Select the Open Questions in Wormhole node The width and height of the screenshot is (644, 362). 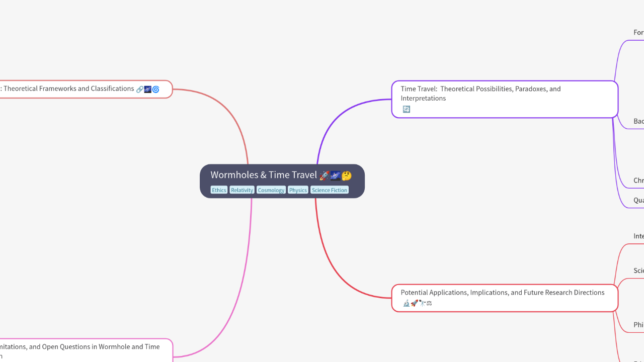tap(86, 350)
